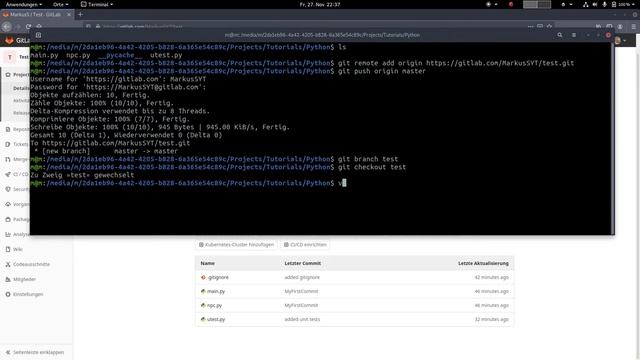Click the new-tab icon in terminal title bar
The width and height of the screenshot is (640, 360).
[x=38, y=35]
